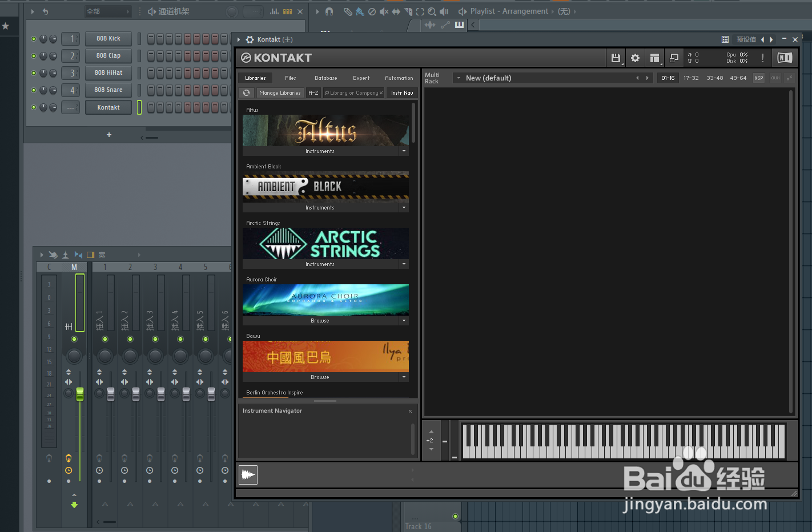Image resolution: width=812 pixels, height=532 pixels.
Task: Click the Native Instruments NI logo
Action: [785, 58]
